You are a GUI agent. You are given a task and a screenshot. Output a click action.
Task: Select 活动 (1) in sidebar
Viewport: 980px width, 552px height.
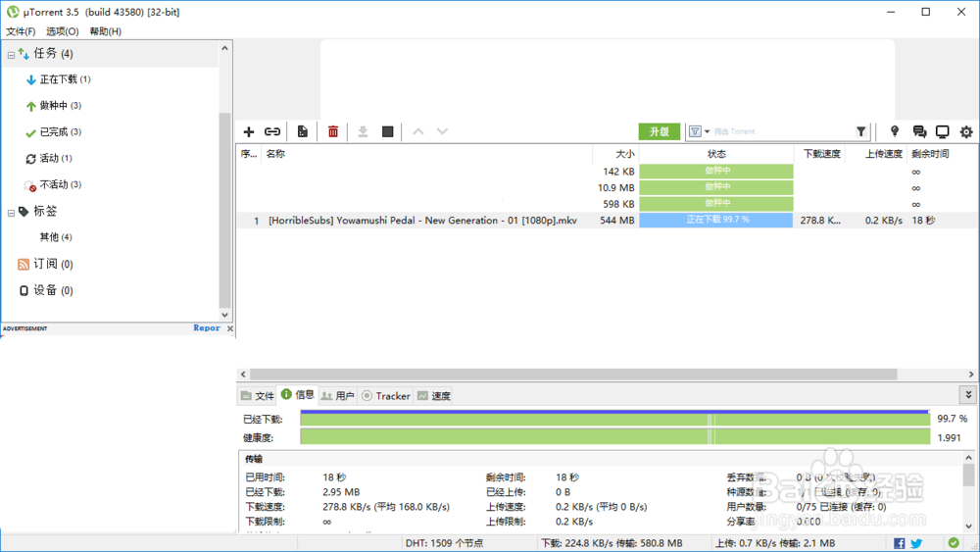click(x=49, y=158)
